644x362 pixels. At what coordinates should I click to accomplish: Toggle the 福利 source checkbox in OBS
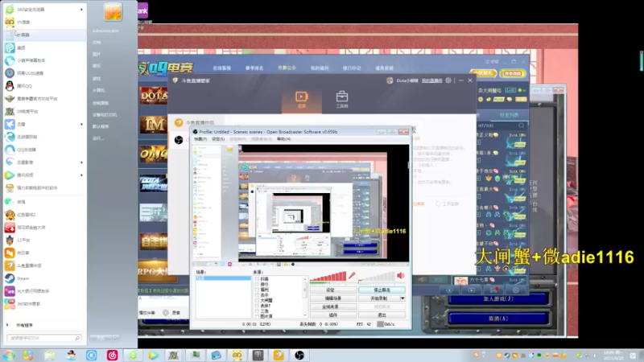pos(257,290)
